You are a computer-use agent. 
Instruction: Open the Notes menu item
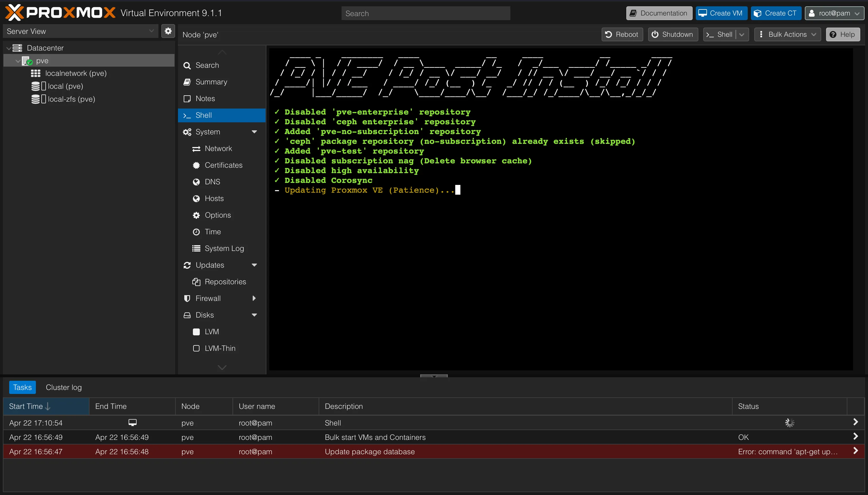tap(222, 98)
